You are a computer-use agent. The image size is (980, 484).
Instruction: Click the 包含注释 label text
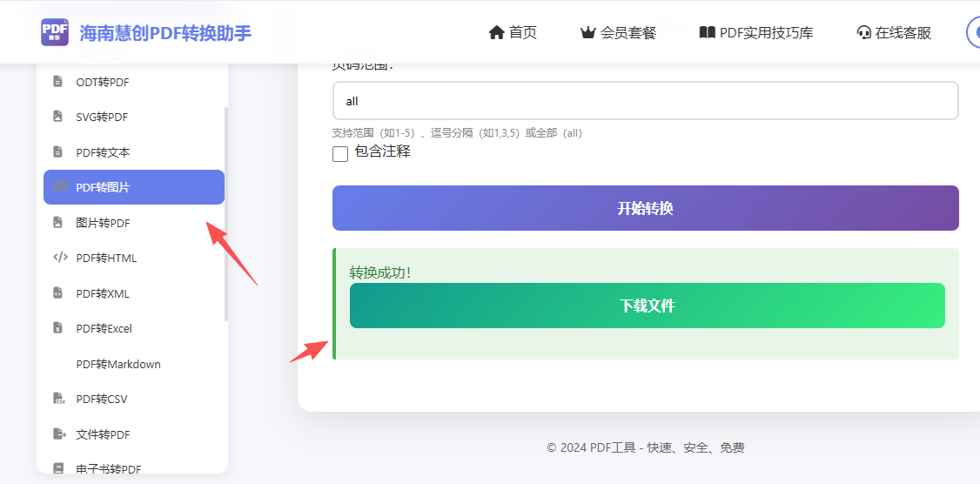tap(382, 151)
